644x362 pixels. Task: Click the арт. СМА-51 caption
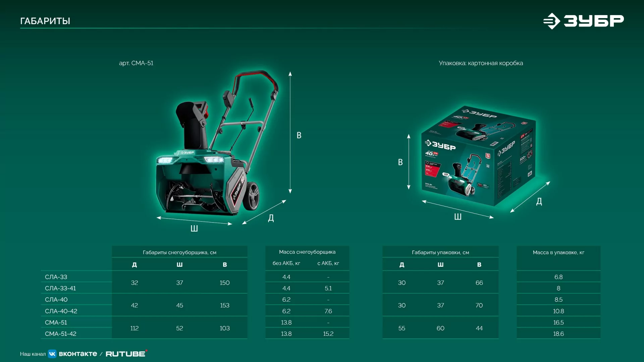click(136, 63)
